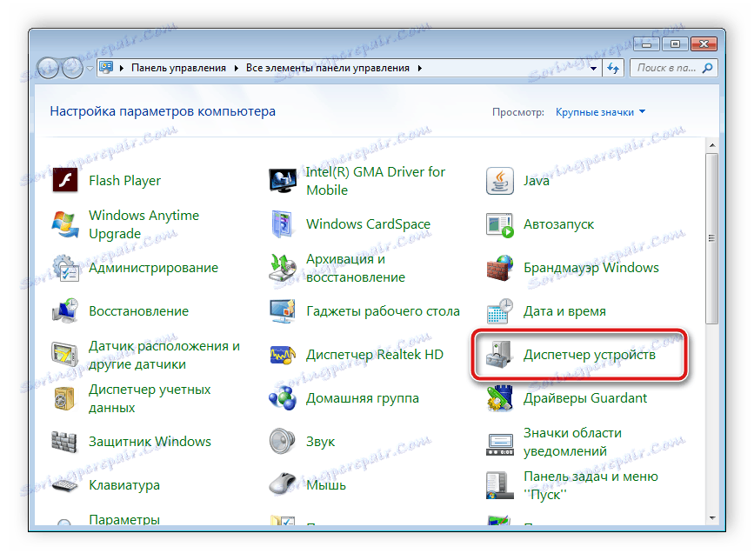Expand arrow after Все элементы панели управления
The height and width of the screenshot is (560, 754).
coord(420,68)
